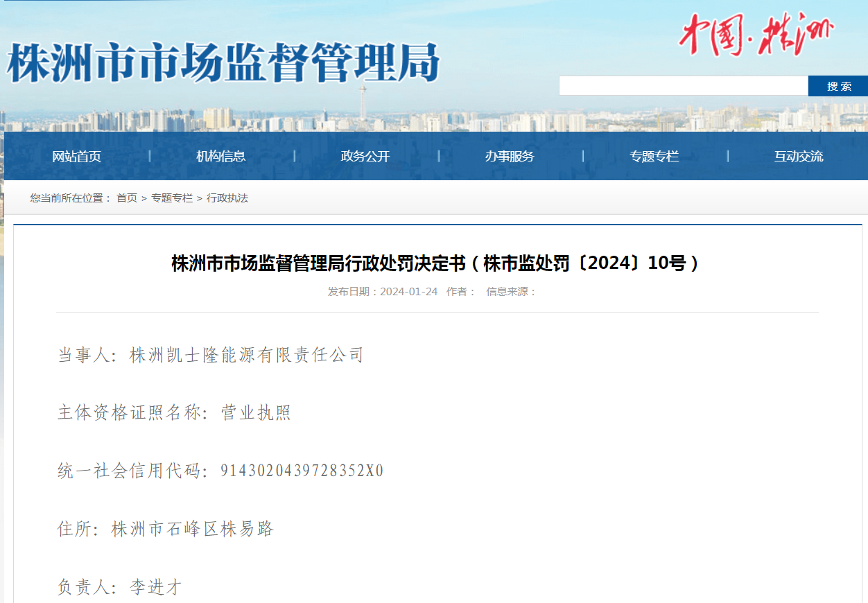Viewport: 868px width, 603px height.
Task: Click the credit code 9143020439728352X0
Action: click(x=302, y=471)
